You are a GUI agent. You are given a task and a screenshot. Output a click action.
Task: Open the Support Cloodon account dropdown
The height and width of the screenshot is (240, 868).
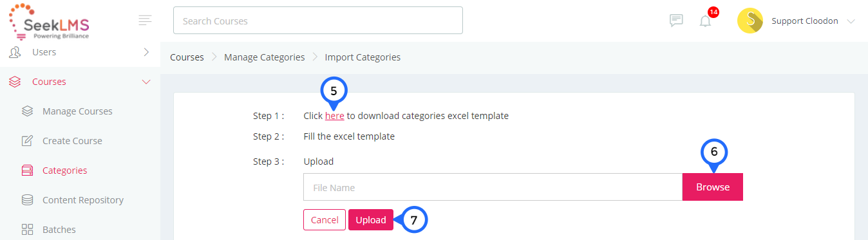coord(851,21)
